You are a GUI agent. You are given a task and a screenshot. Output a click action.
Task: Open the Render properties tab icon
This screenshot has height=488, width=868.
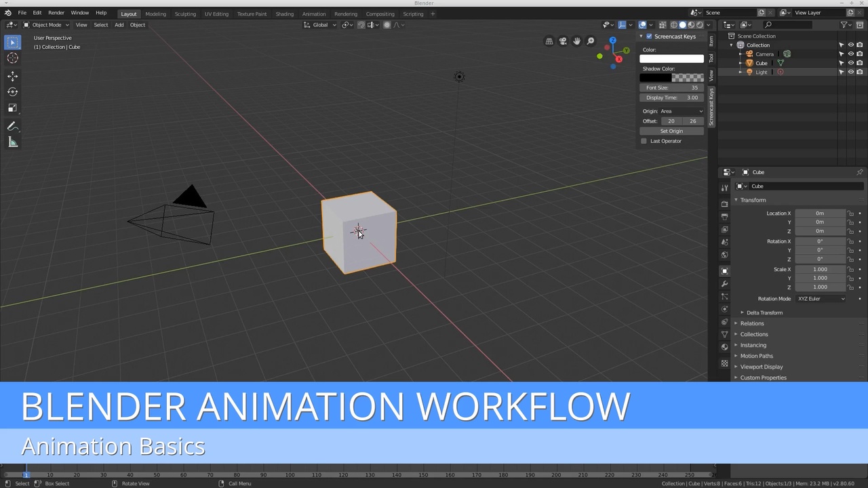click(725, 204)
